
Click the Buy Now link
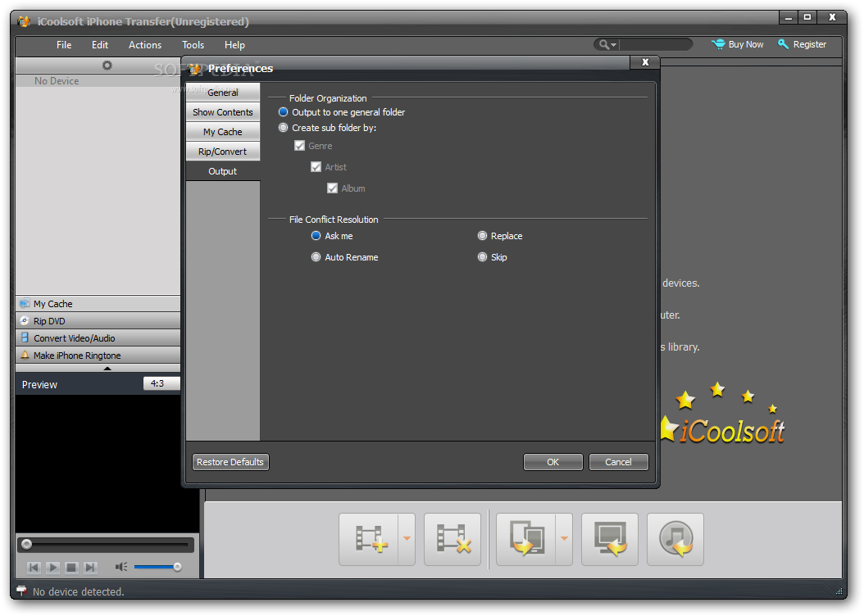(745, 44)
